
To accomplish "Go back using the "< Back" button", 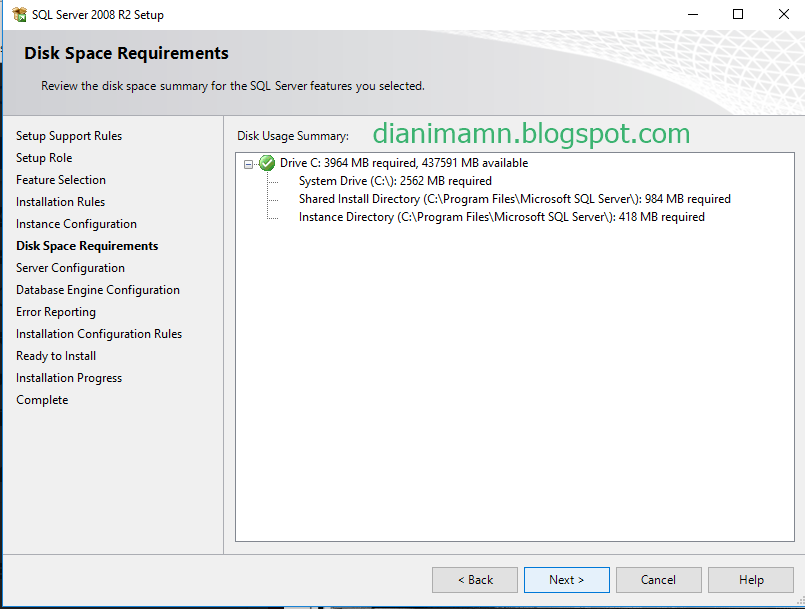I will coord(474,579).
